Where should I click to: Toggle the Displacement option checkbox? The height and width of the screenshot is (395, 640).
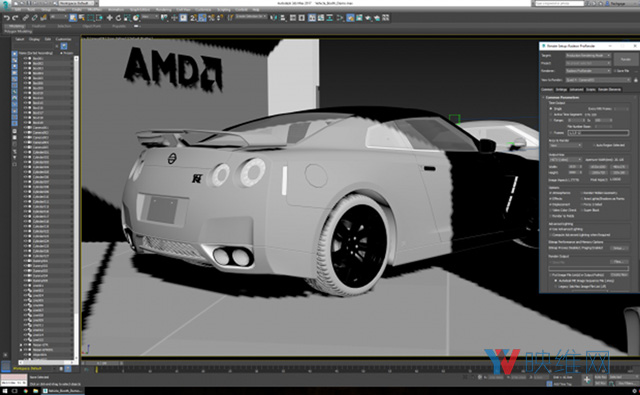(x=551, y=204)
